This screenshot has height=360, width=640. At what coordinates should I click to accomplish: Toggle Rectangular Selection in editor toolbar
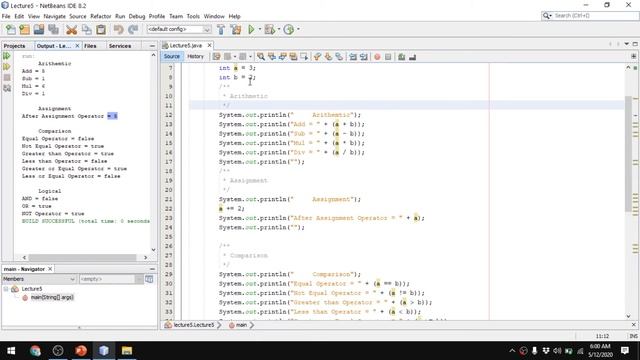304,57
